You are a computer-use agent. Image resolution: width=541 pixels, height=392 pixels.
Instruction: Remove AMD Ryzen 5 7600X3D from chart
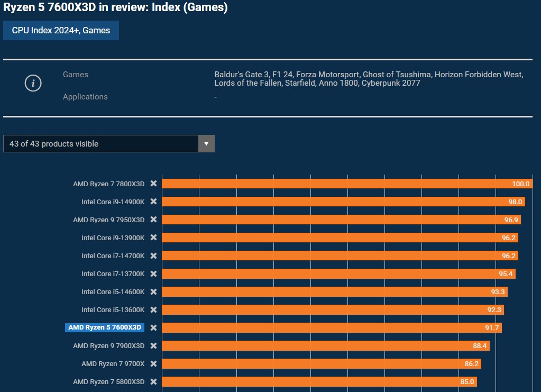(x=153, y=327)
